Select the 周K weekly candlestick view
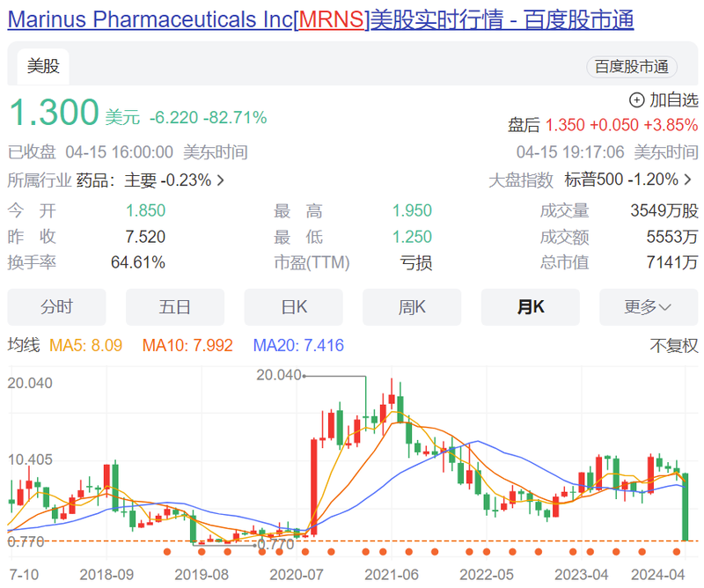The height and width of the screenshot is (588, 704). tap(412, 307)
